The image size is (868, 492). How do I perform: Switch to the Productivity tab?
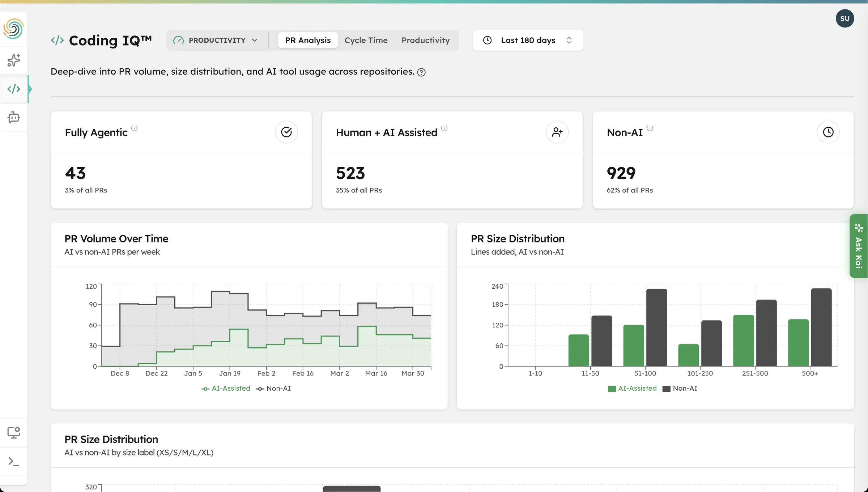point(425,40)
